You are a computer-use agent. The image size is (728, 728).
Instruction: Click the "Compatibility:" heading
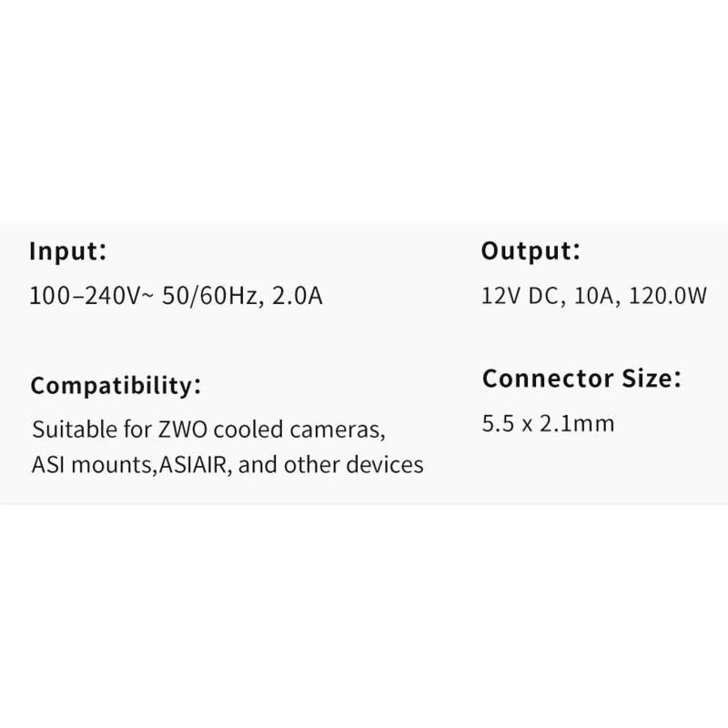point(116,385)
